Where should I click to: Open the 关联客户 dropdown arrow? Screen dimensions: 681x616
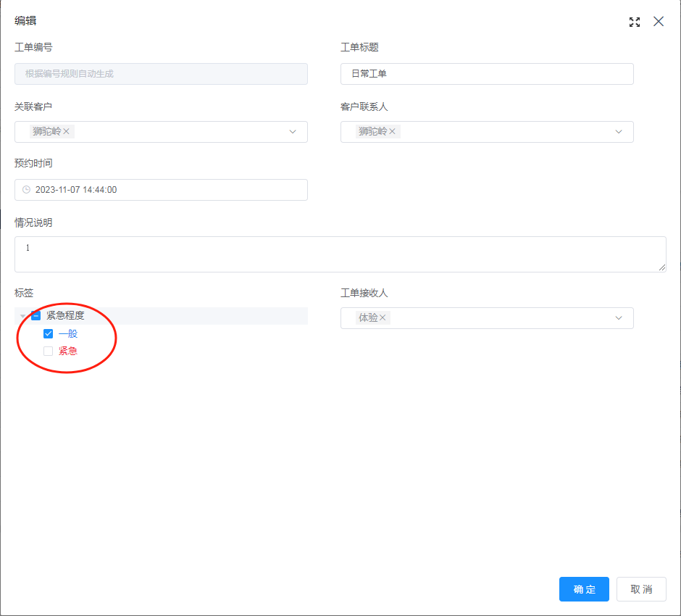point(293,132)
